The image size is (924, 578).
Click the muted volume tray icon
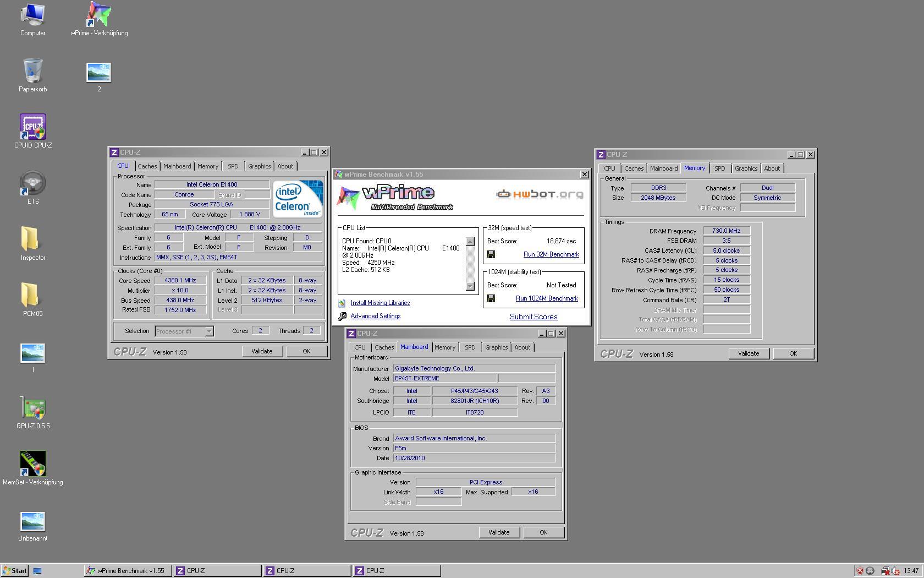click(x=895, y=571)
